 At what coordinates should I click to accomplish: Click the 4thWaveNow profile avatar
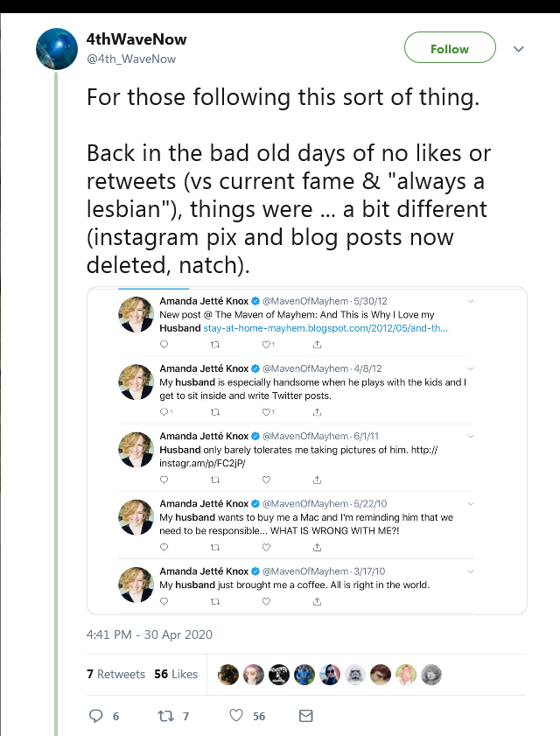pyautogui.click(x=57, y=49)
